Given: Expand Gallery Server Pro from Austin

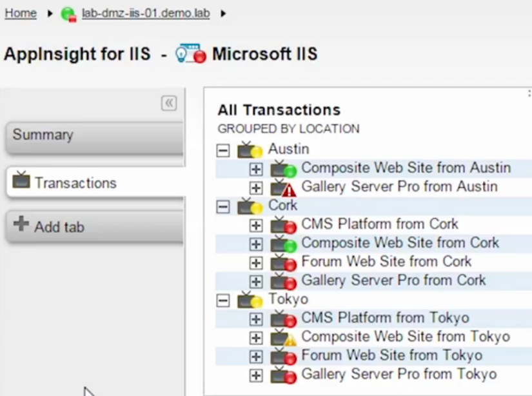Looking at the screenshot, I should (x=256, y=188).
